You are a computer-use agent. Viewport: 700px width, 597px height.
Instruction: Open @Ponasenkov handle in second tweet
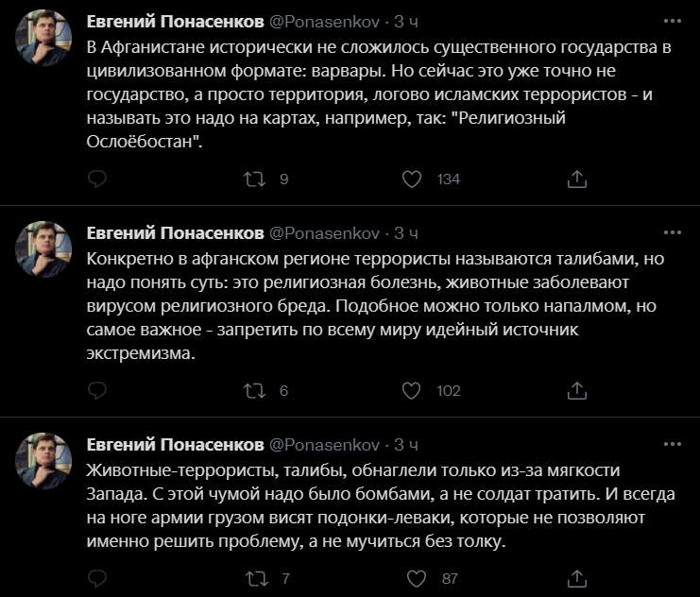325,233
